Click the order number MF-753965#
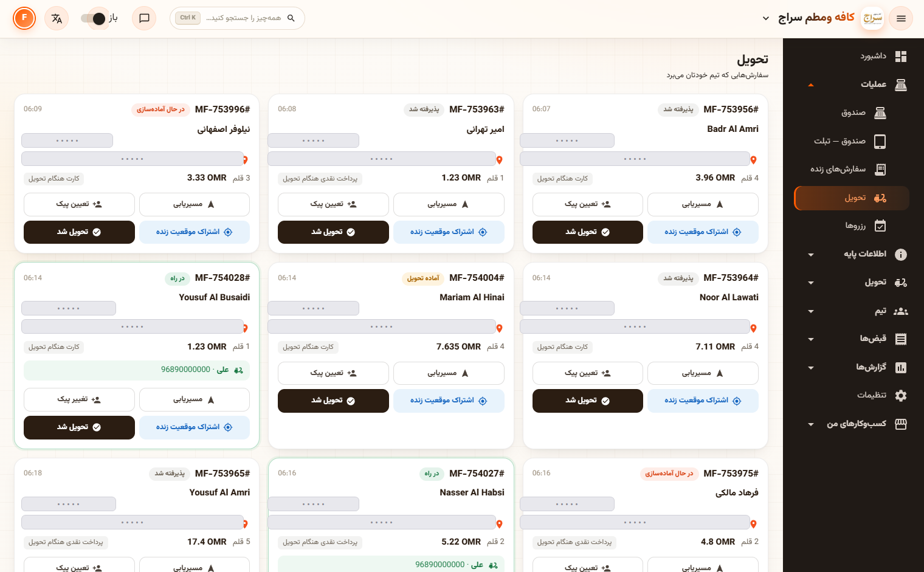Viewport: 924px width, 572px height. click(222, 474)
